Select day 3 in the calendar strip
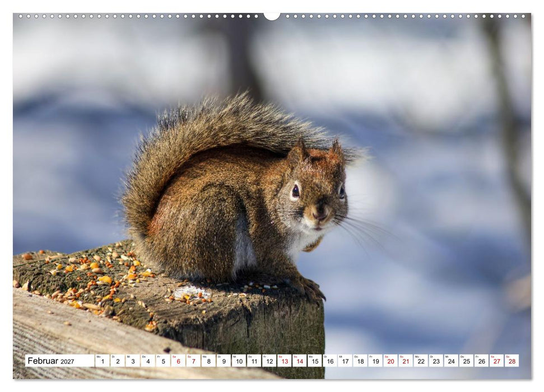 tap(133, 361)
